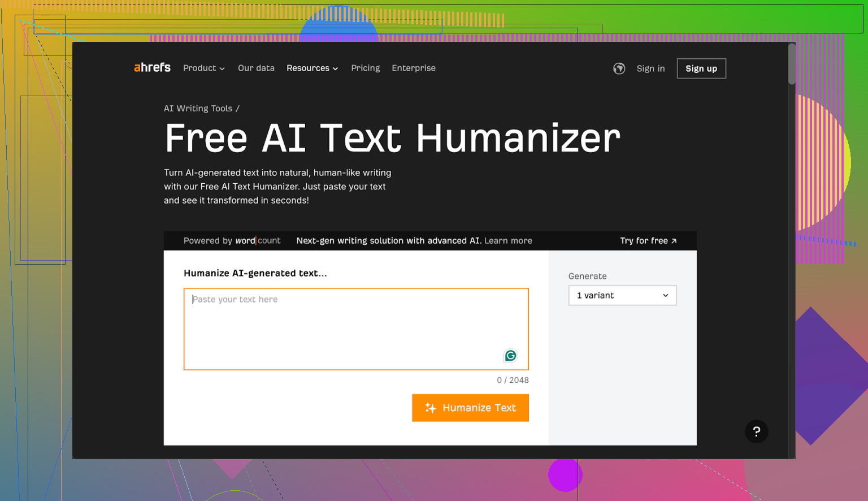868x501 pixels.
Task: Open the help question mark button
Action: coord(756,431)
